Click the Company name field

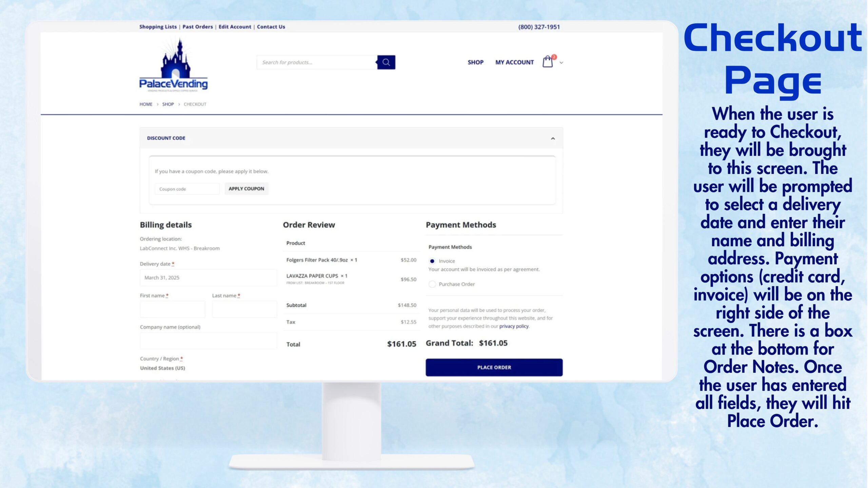[x=208, y=341]
